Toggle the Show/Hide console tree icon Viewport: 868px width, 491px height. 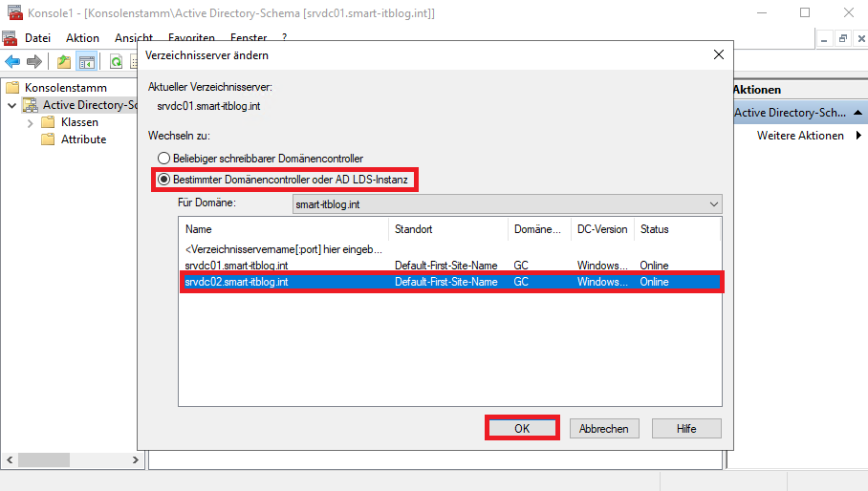click(87, 61)
